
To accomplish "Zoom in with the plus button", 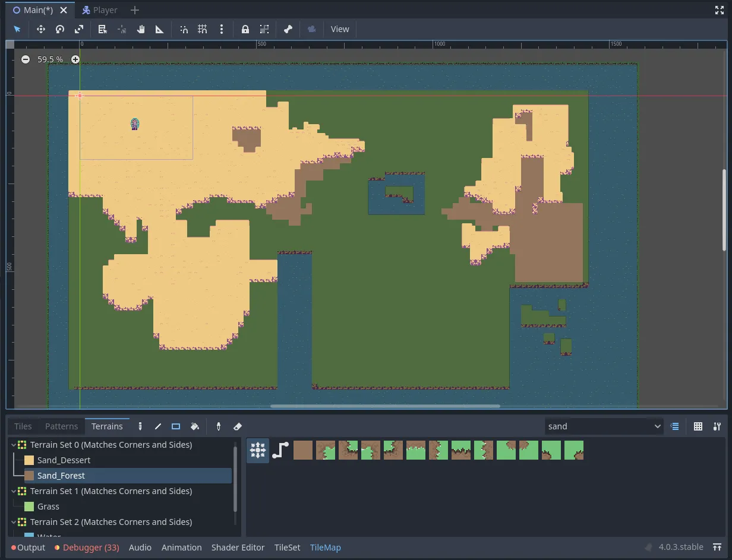I will [x=75, y=59].
